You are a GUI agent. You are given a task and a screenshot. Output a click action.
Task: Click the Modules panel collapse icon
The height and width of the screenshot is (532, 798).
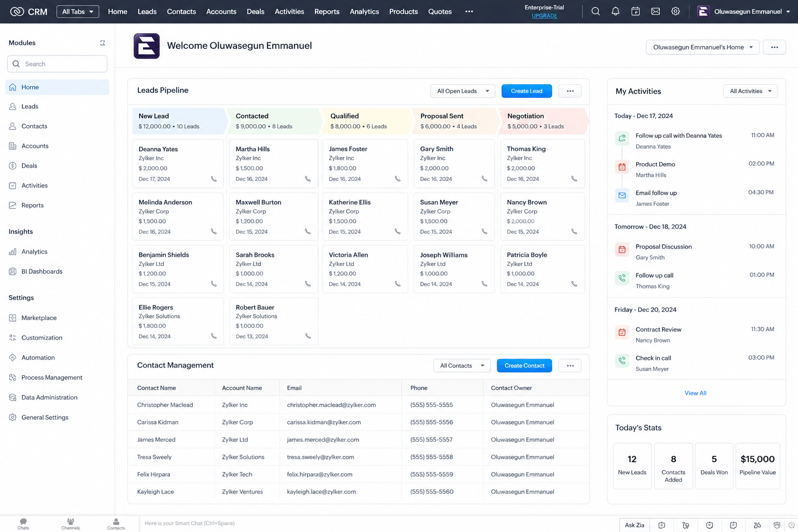(102, 43)
